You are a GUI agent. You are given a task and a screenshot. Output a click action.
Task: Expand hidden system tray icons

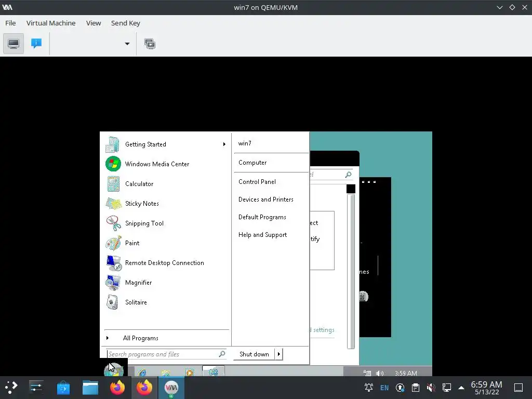(x=461, y=388)
